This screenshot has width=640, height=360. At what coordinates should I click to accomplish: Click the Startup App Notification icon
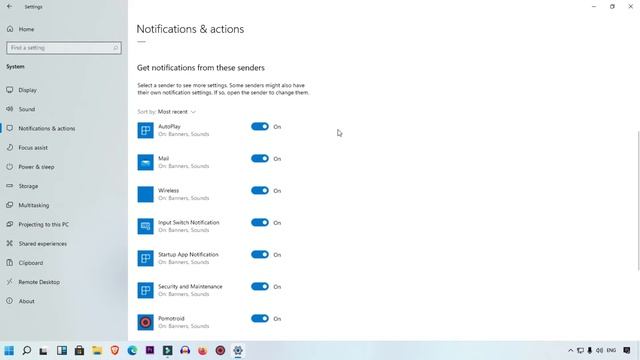[145, 258]
